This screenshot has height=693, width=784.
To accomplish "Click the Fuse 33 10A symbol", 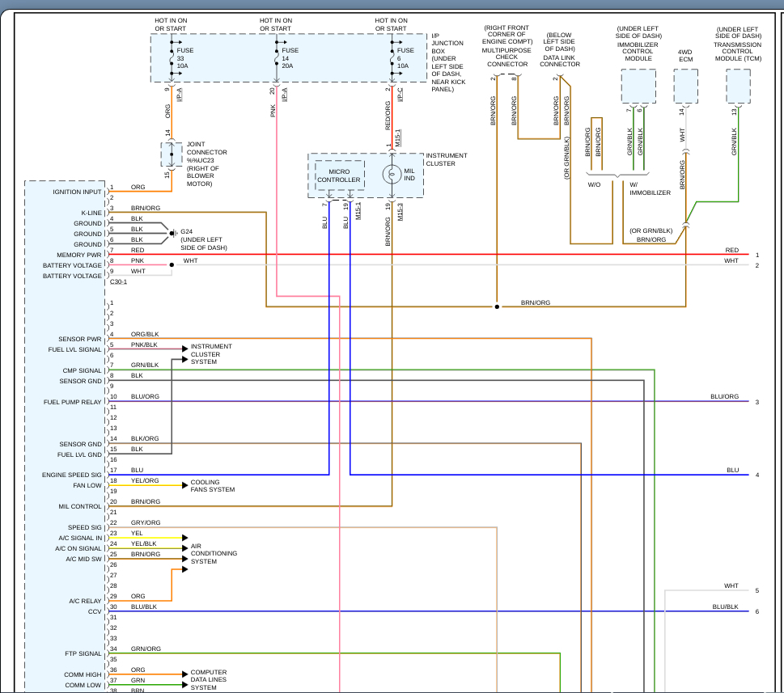I will tap(172, 57).
